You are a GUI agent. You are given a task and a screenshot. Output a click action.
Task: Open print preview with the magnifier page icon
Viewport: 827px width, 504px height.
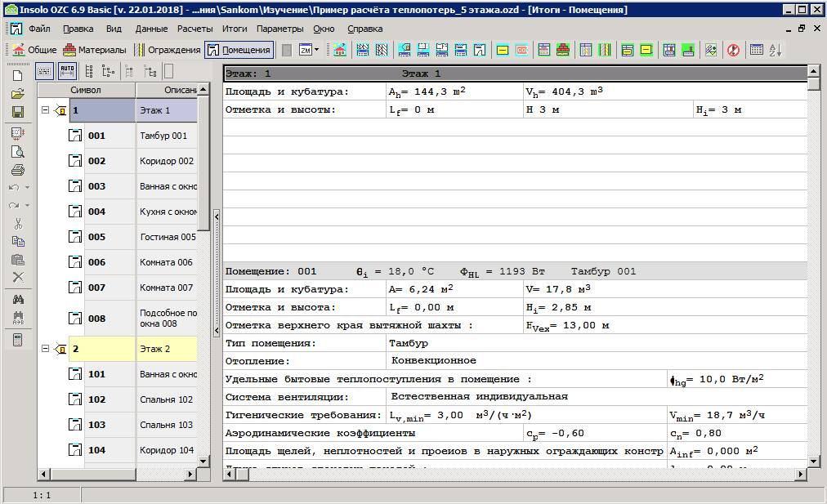click(x=17, y=152)
